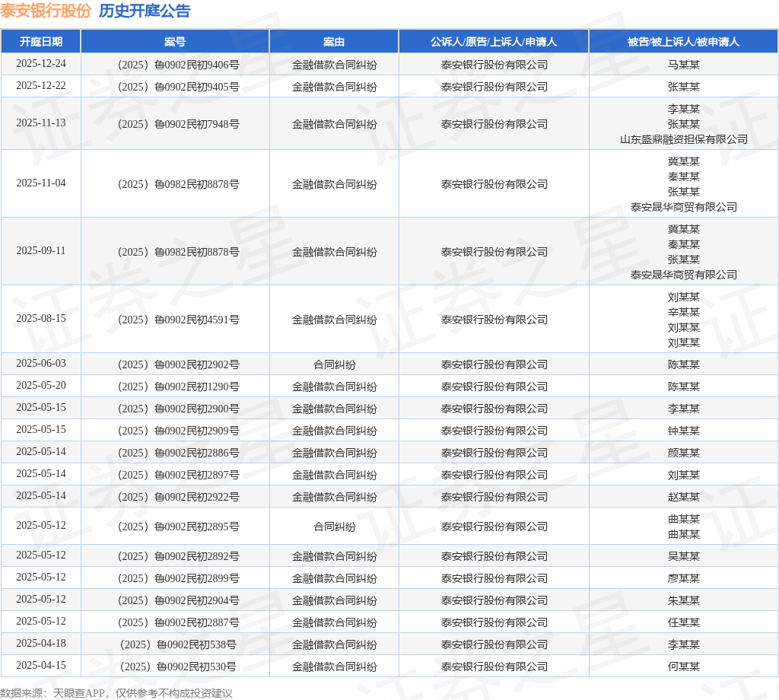Click defendant name 吴某某
This screenshot has height=700, width=779.
pyautogui.click(x=684, y=556)
